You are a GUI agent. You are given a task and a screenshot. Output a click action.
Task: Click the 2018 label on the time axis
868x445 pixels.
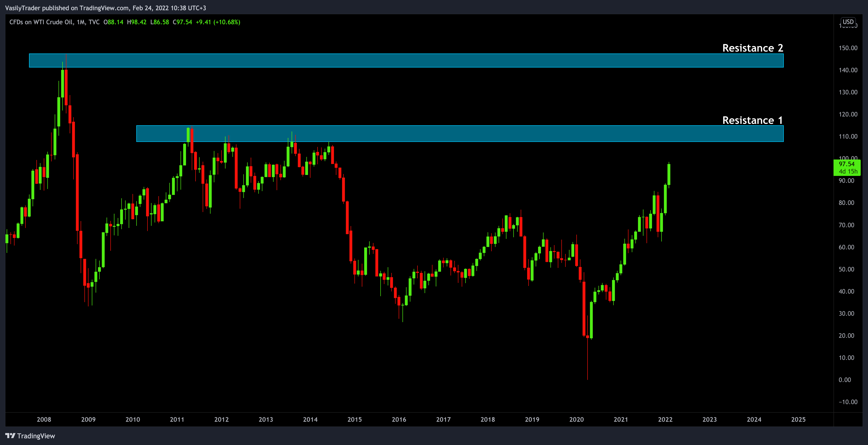click(488, 419)
